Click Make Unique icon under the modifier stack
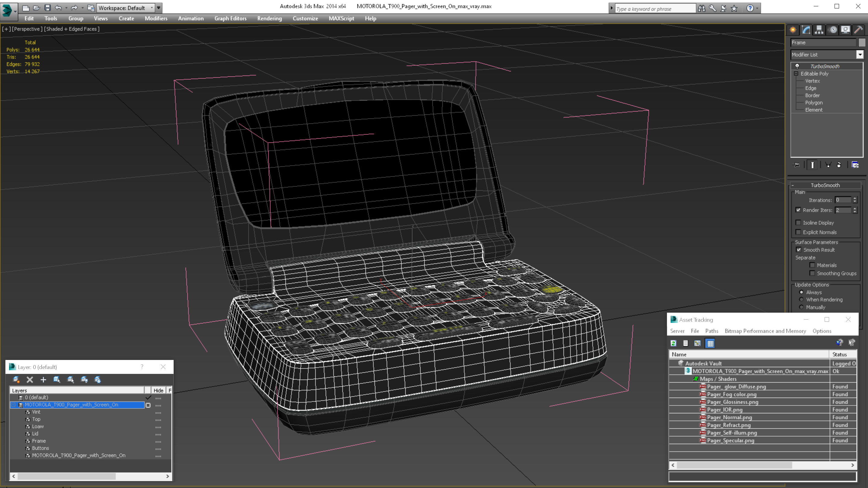This screenshot has width=868, height=488. (828, 165)
